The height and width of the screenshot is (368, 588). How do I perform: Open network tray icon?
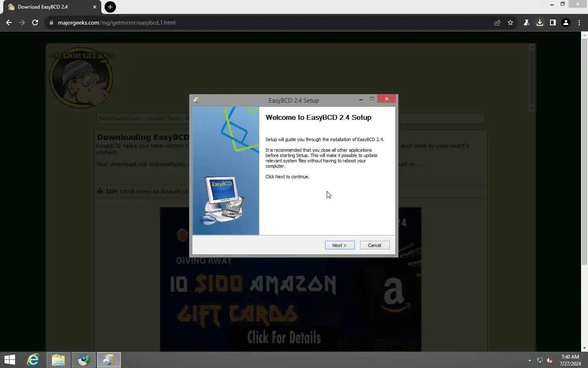pyautogui.click(x=540, y=360)
